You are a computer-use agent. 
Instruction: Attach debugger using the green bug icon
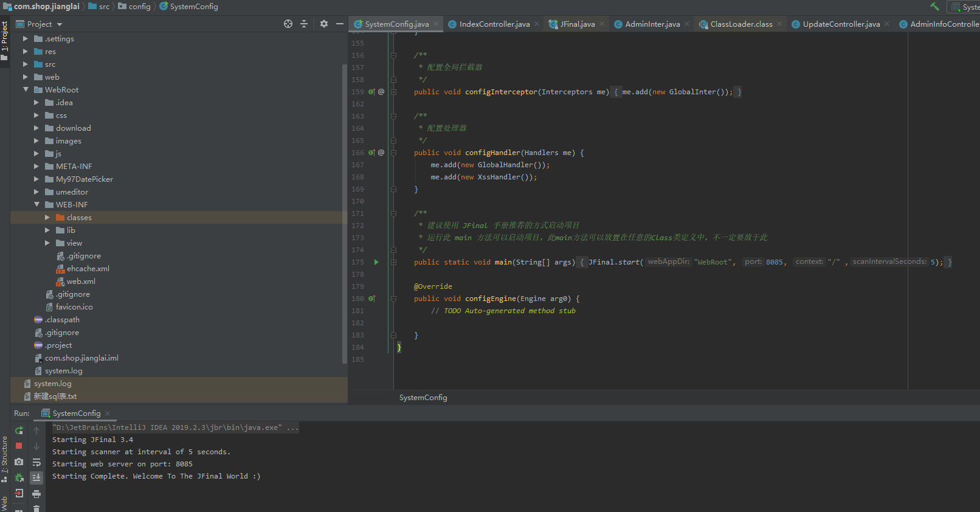(19, 478)
